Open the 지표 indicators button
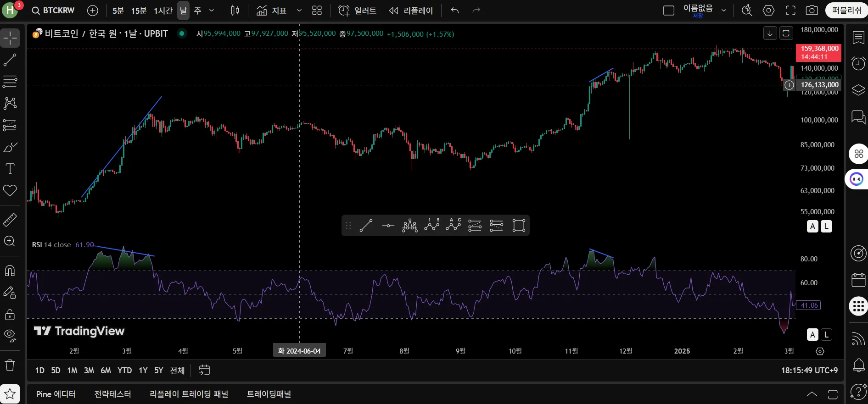 tap(272, 11)
